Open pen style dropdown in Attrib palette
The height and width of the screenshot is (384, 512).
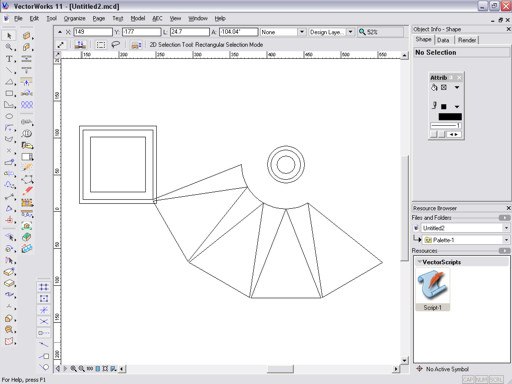point(457,107)
